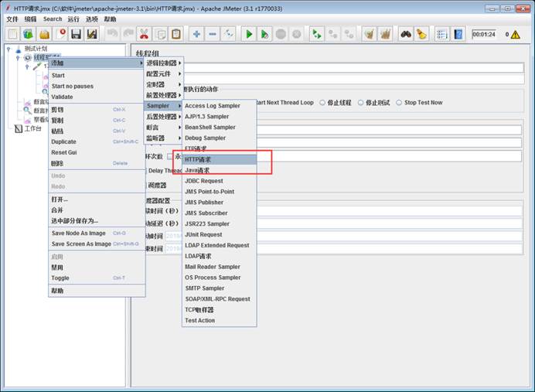The image size is (535, 392).
Task: Open the 配置元件 submenu
Action: (x=163, y=73)
